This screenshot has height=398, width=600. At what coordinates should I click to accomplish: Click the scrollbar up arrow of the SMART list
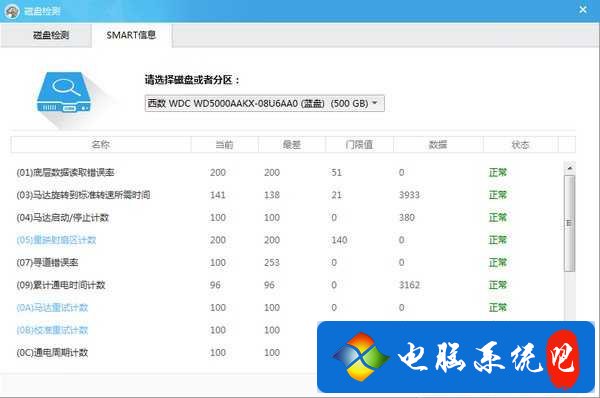(x=569, y=168)
